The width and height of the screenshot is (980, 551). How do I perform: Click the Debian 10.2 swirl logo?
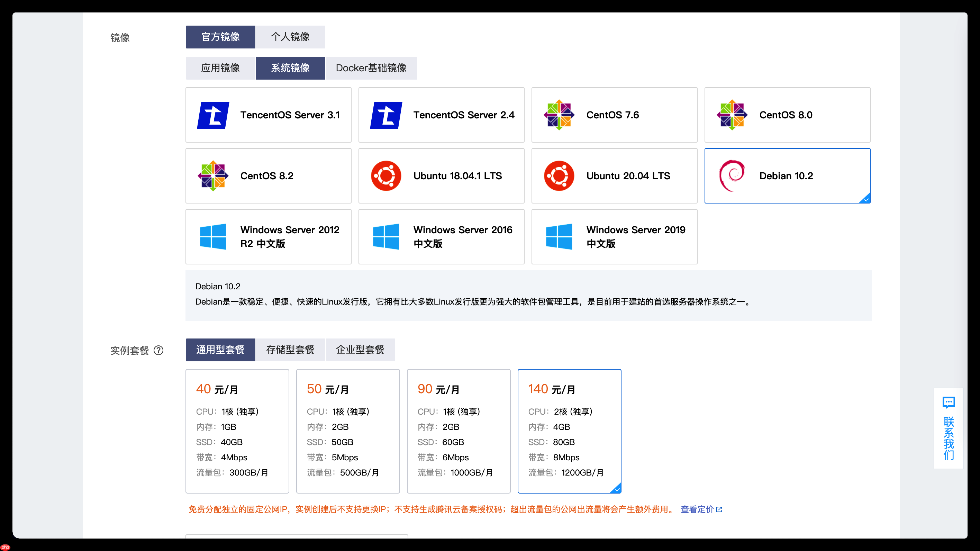[x=731, y=175]
